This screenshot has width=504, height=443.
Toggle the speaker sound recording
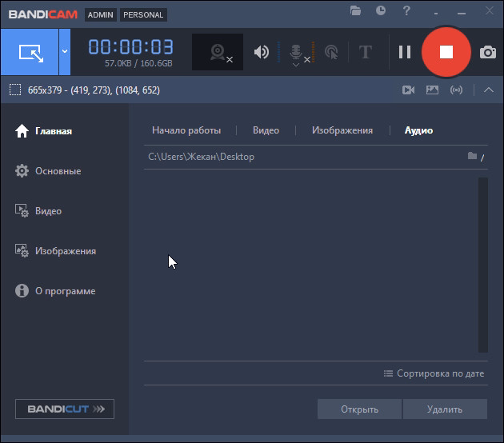(261, 53)
